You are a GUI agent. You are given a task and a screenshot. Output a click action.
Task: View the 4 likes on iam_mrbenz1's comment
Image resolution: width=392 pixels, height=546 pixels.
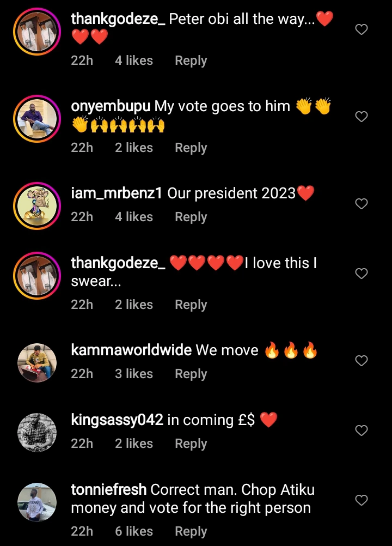click(x=134, y=217)
